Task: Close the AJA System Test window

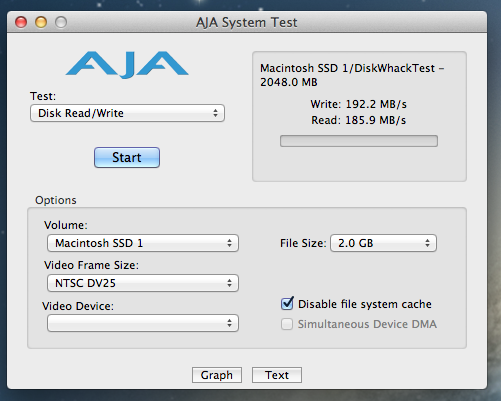Action: [21, 22]
